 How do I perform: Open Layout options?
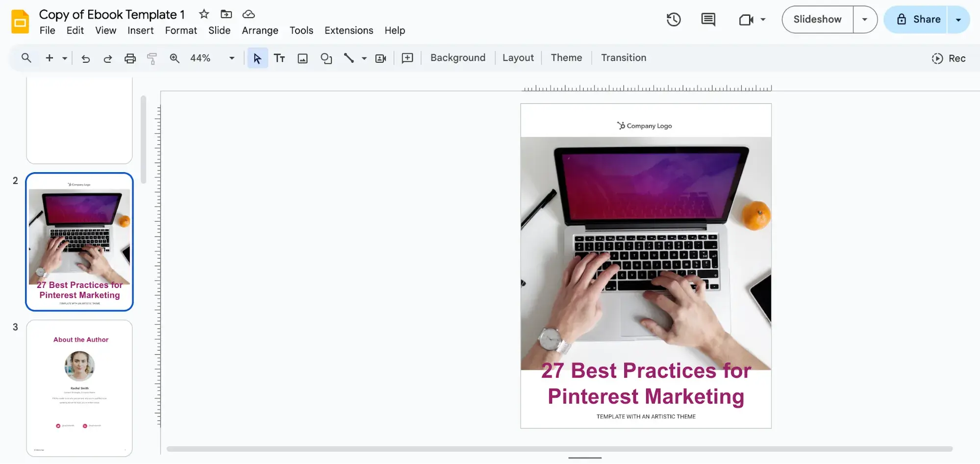518,58
